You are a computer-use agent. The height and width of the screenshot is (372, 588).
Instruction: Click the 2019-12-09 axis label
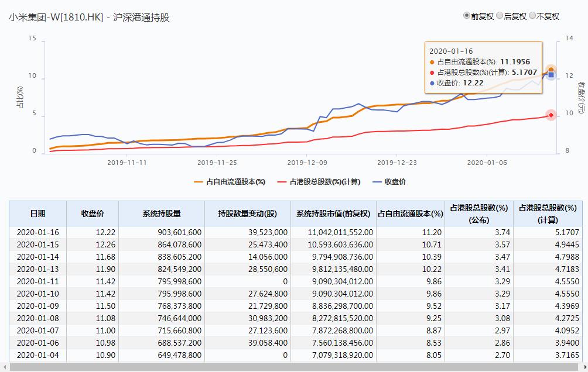[307, 163]
